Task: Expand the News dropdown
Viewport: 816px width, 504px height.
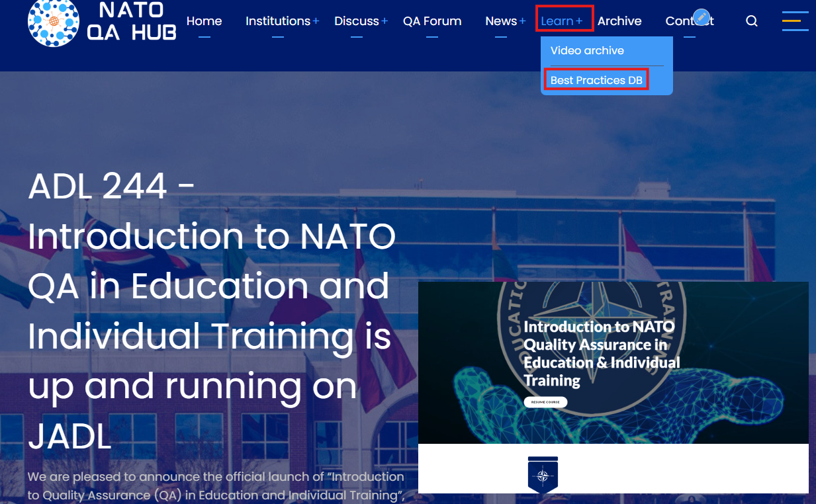Action: point(500,21)
